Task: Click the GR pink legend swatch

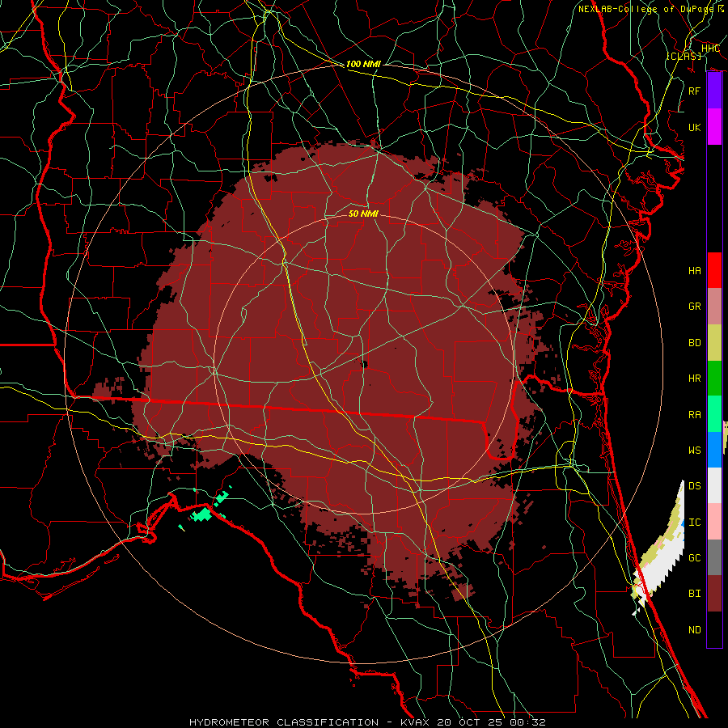Action: (714, 306)
